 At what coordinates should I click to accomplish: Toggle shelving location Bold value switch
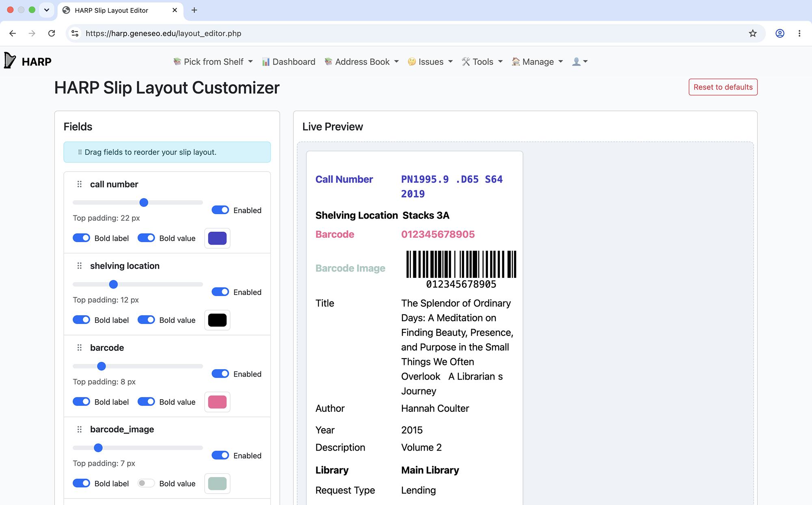click(146, 320)
